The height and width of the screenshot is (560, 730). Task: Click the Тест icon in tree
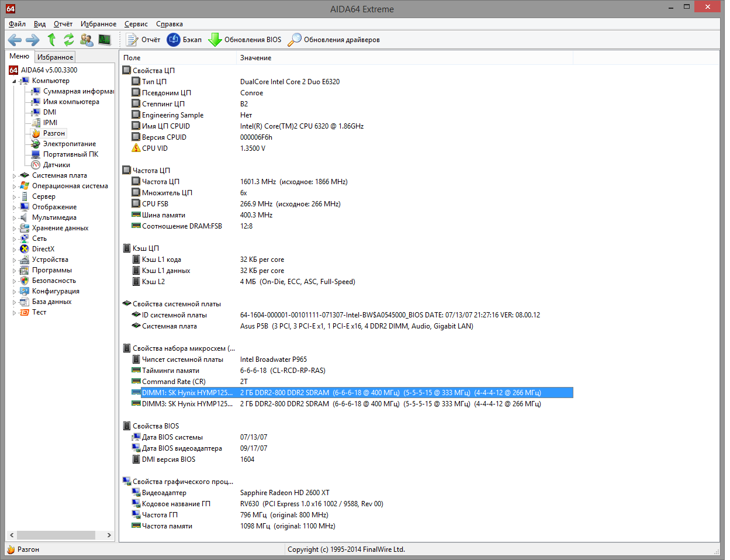pyautogui.click(x=25, y=312)
